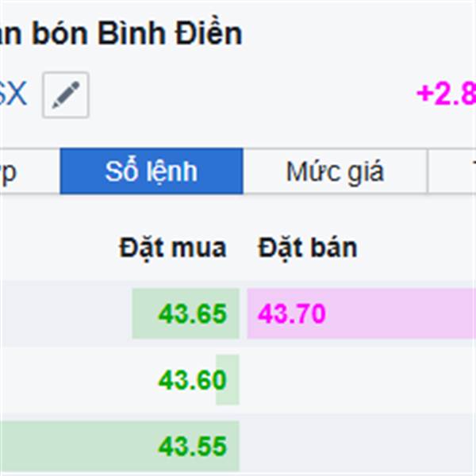Choose the 43.60 bid price
The height and width of the screenshot is (476, 476).
(193, 380)
